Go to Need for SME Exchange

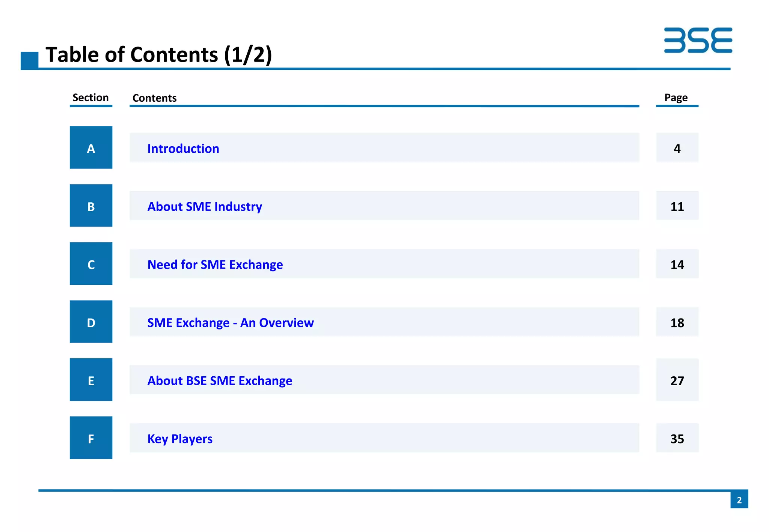click(215, 265)
